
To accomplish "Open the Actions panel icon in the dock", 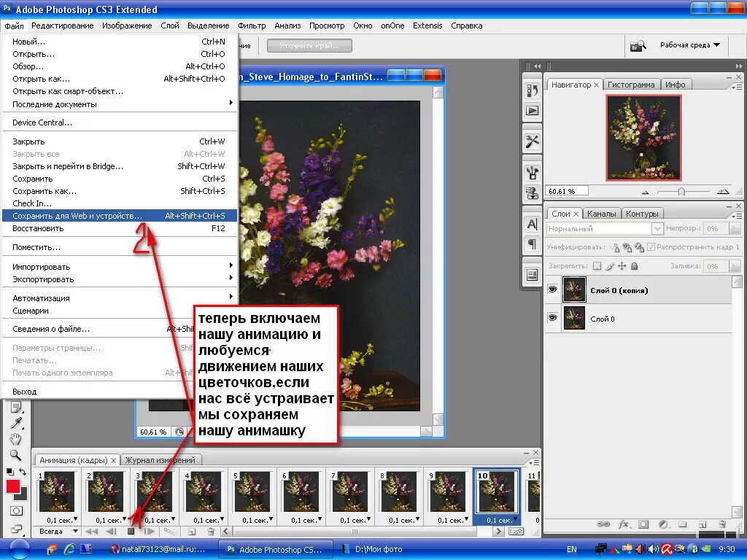I will [x=532, y=111].
